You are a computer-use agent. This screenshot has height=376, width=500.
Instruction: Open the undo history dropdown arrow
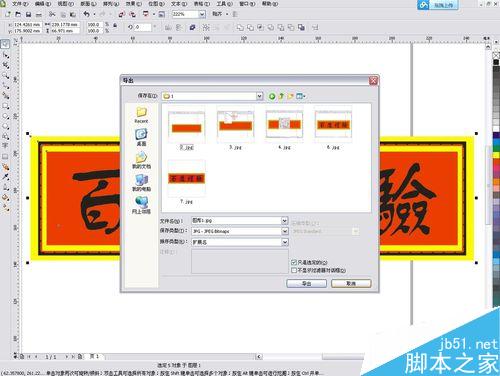click(x=94, y=14)
